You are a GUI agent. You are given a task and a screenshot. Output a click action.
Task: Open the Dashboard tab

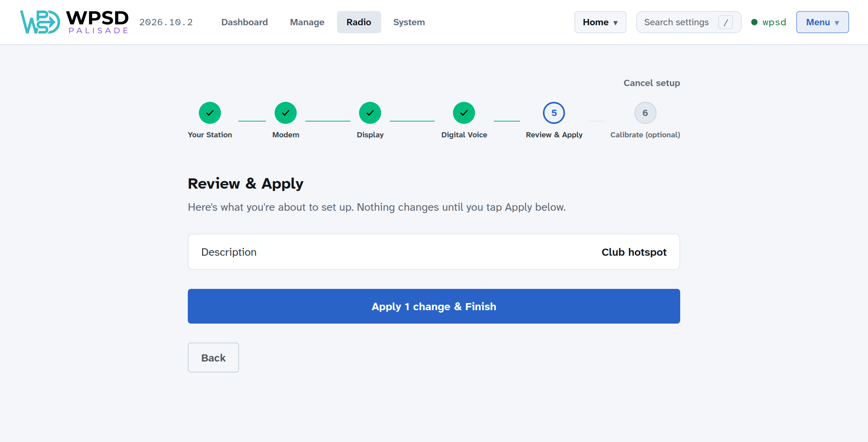point(245,22)
